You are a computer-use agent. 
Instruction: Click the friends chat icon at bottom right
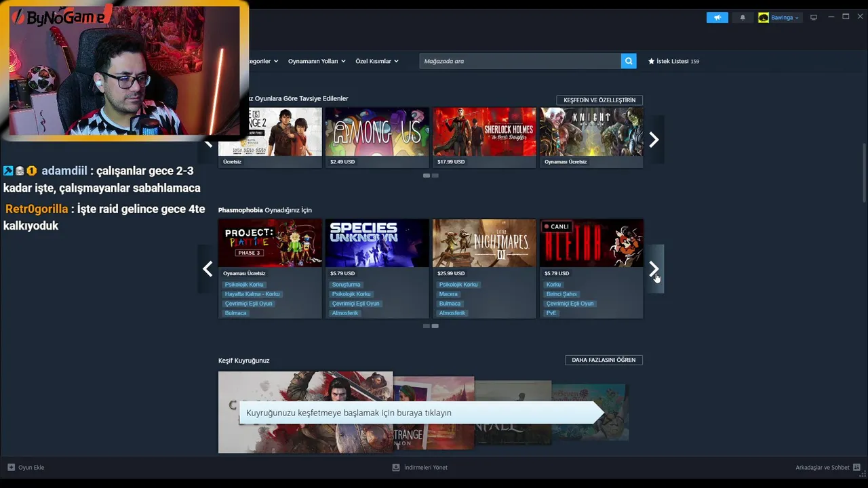(856, 468)
